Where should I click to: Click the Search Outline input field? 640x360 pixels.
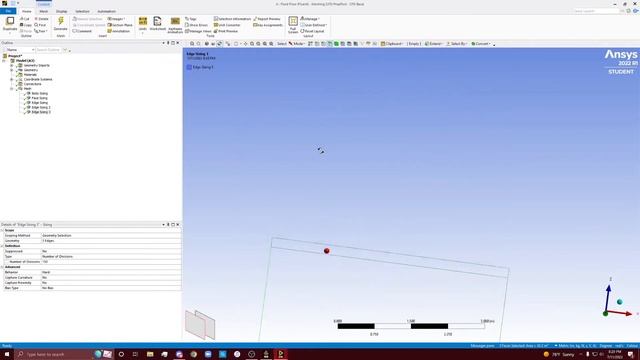48,50
